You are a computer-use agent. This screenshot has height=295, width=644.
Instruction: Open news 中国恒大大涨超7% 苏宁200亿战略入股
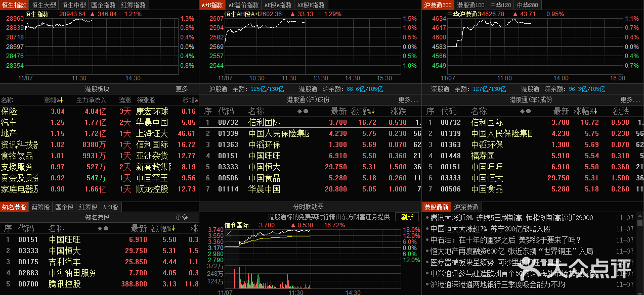[490, 229]
